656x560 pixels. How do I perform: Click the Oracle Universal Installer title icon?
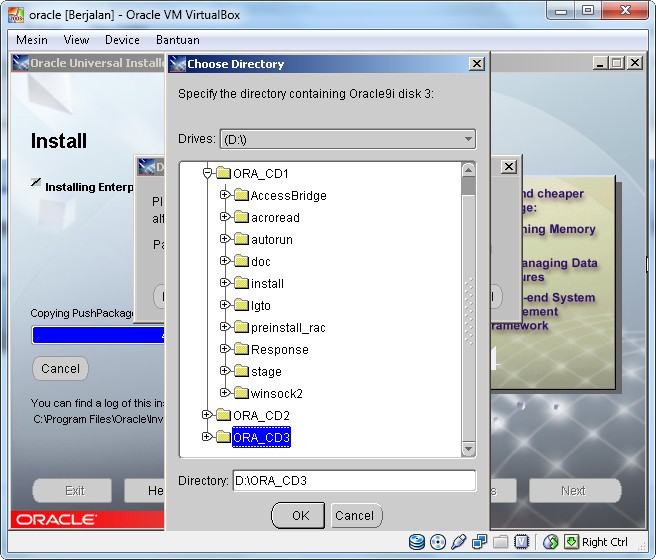point(20,63)
